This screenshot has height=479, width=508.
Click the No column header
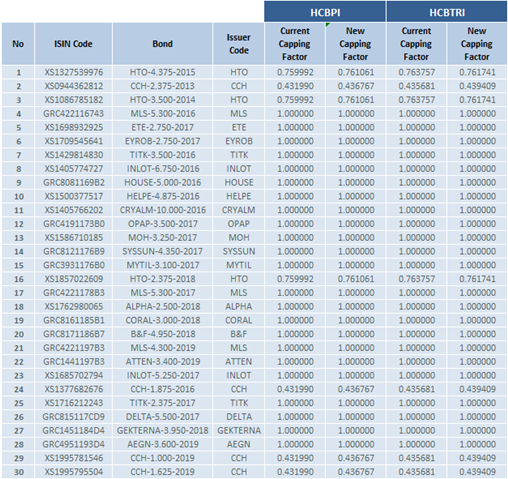[18, 44]
